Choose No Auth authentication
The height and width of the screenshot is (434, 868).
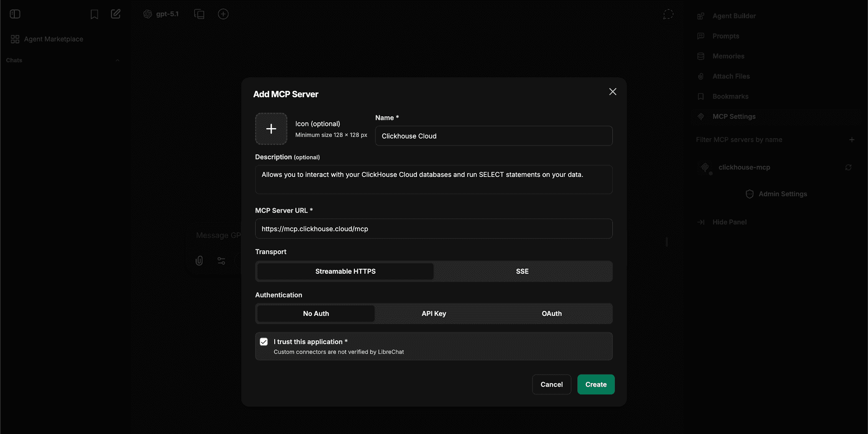click(x=316, y=314)
